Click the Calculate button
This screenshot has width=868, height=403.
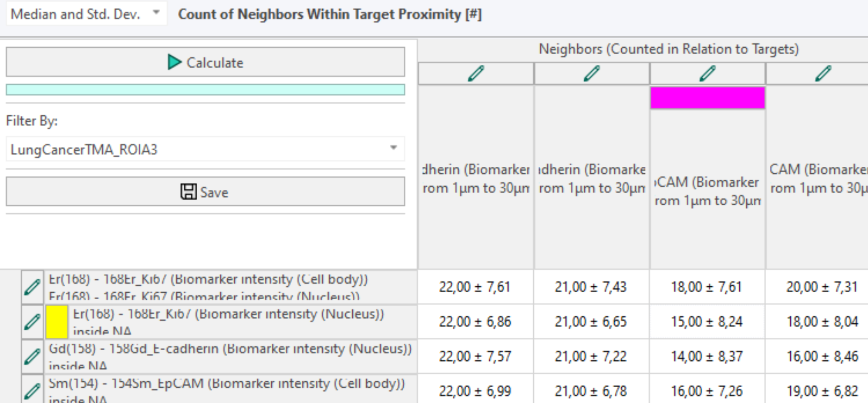click(205, 62)
